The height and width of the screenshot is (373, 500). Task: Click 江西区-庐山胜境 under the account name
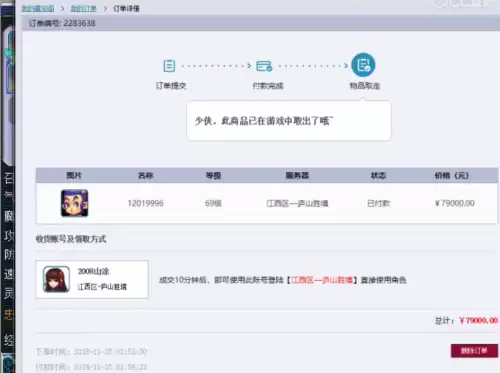coord(102,287)
